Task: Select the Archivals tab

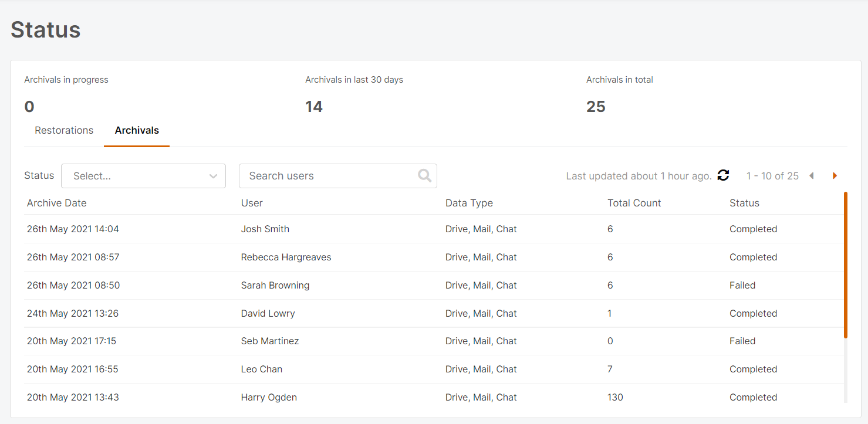Action: tap(137, 130)
